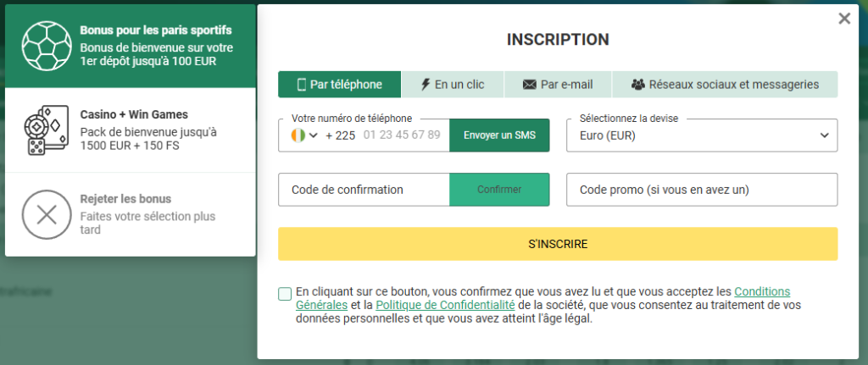This screenshot has height=365, width=868.
Task: Click into the Code promo field
Action: pyautogui.click(x=702, y=190)
